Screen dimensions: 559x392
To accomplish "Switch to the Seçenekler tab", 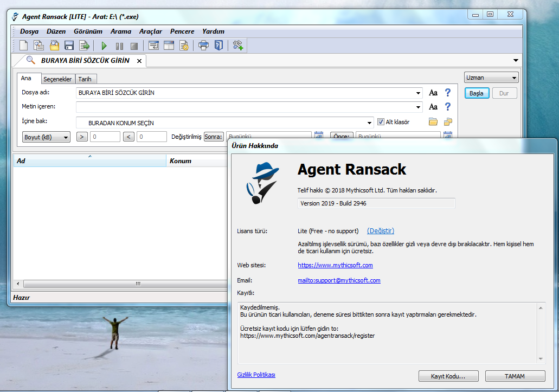I will point(57,79).
